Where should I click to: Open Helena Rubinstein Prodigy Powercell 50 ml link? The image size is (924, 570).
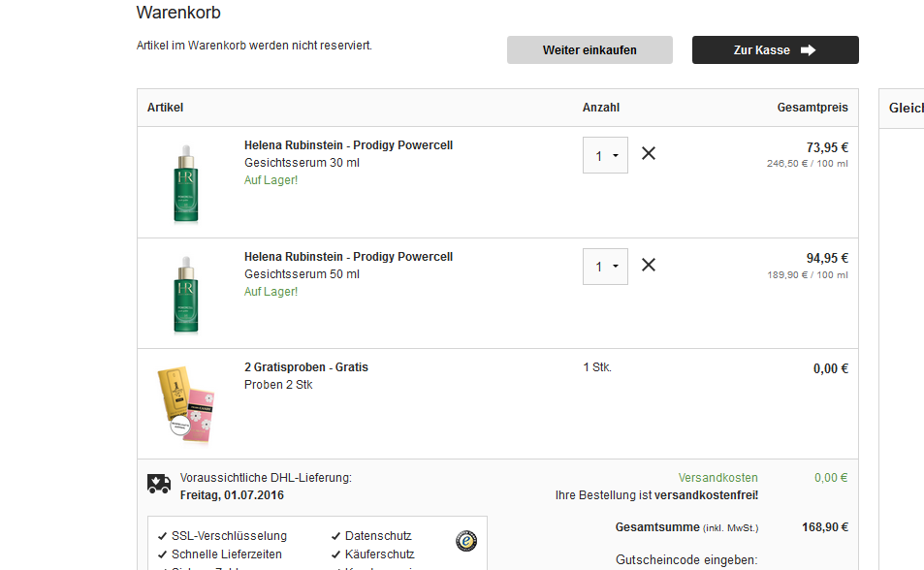click(x=348, y=257)
